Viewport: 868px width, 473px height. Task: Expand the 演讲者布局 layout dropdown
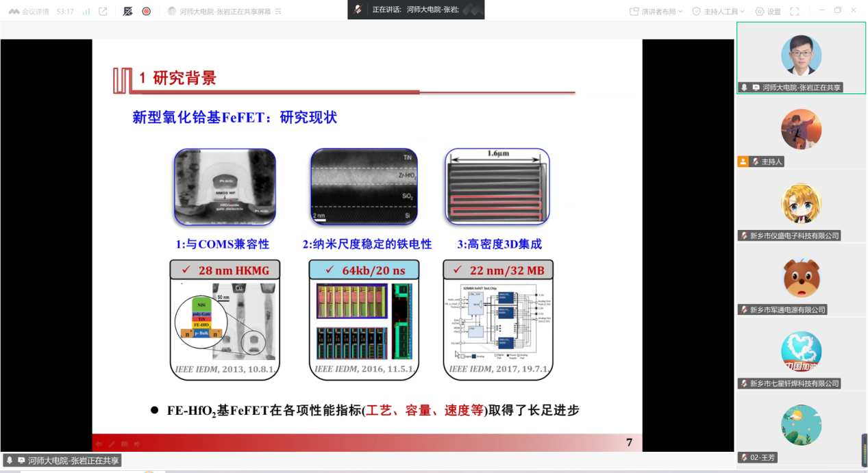(656, 12)
